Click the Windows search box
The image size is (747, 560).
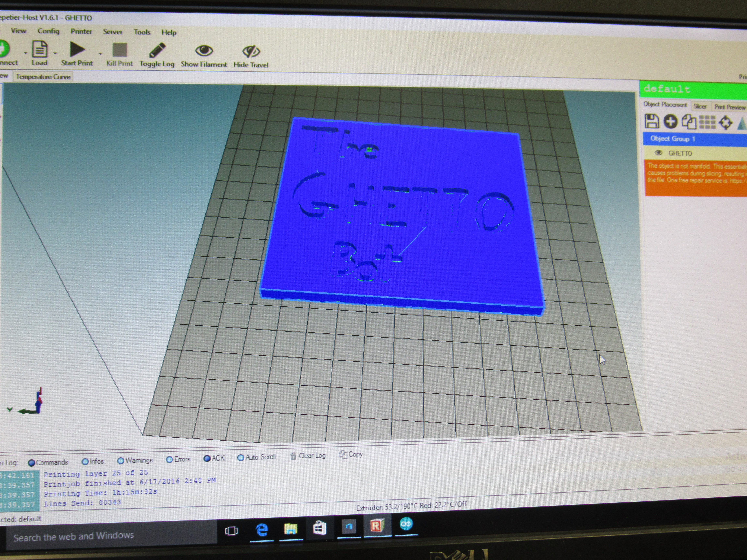(111, 536)
